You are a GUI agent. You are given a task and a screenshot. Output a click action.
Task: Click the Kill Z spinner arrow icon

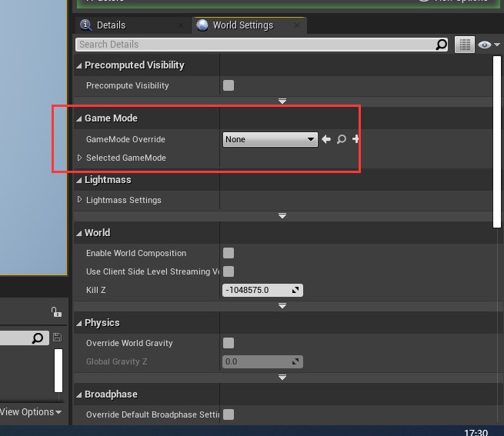295,290
